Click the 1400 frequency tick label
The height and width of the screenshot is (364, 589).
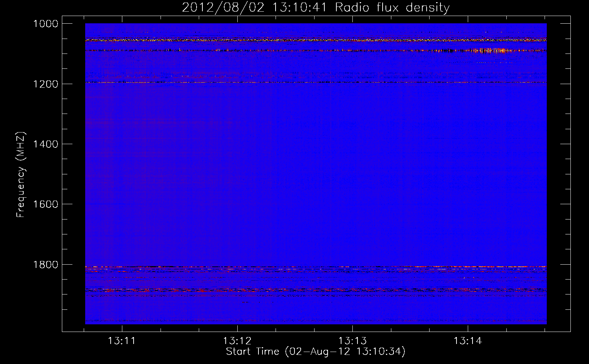coord(46,144)
